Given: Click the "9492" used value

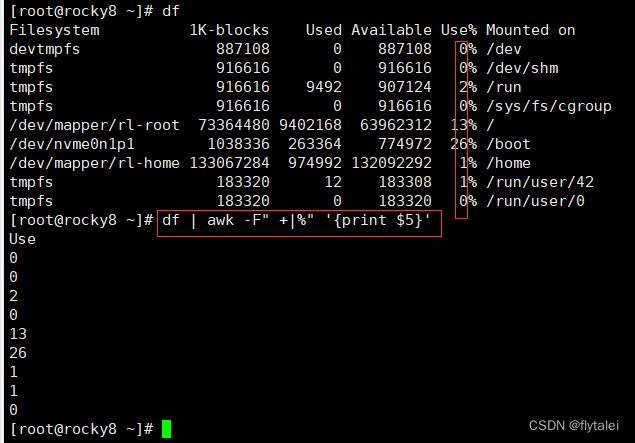Looking at the screenshot, I should point(324,87).
